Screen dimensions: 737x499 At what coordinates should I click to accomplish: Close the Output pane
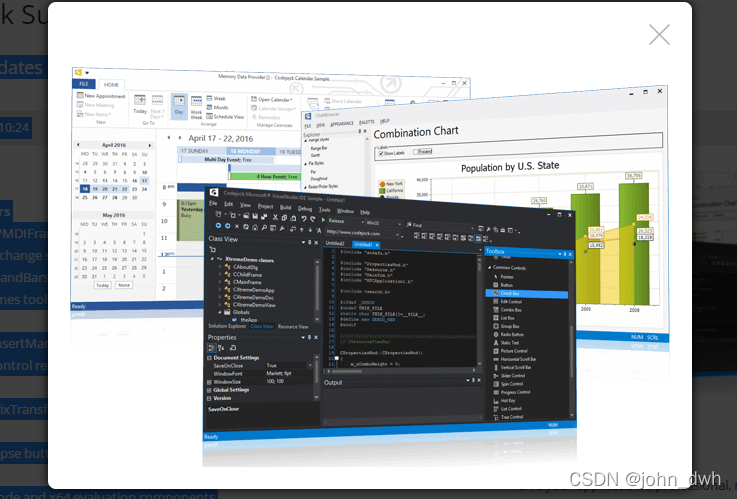pos(479,380)
